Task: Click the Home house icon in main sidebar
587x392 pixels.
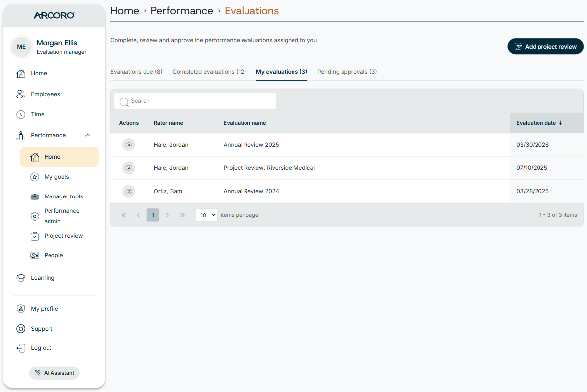Action: coord(21,73)
